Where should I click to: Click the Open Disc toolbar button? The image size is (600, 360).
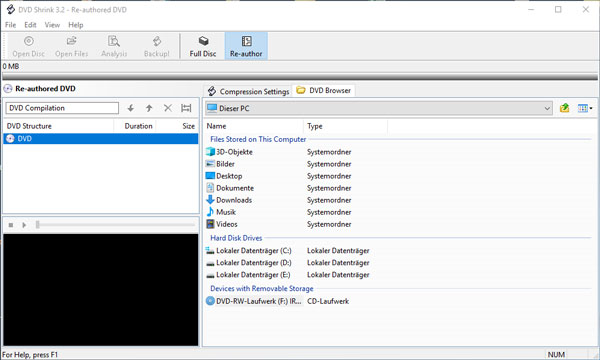pos(29,46)
